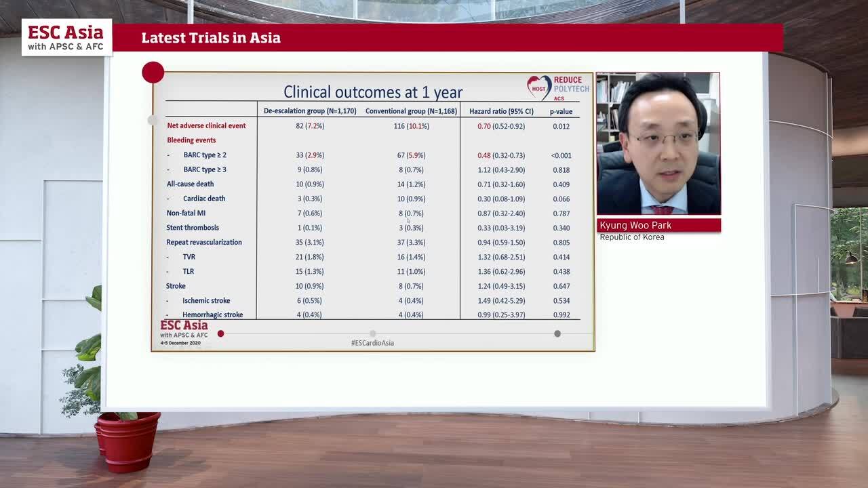Click the small gray dot beside Net adverse row

(x=153, y=120)
